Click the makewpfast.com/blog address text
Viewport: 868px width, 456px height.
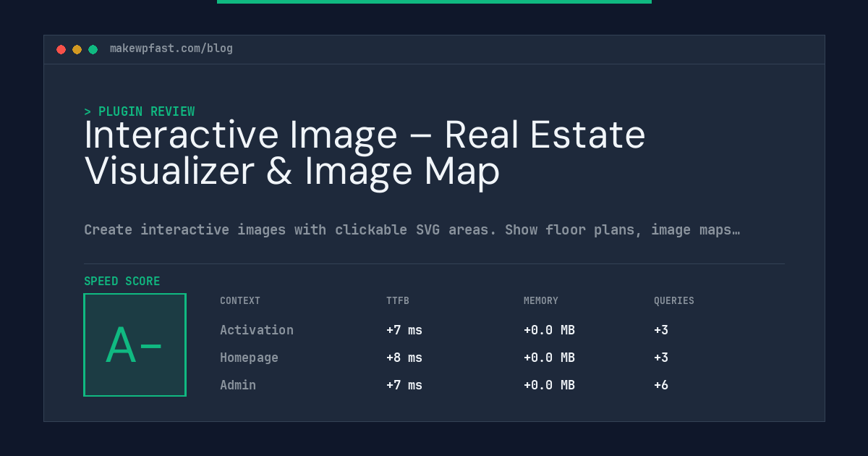(171, 48)
